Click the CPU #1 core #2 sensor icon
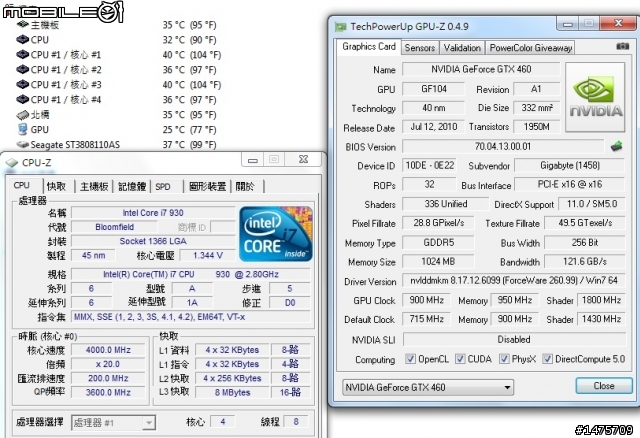The image size is (640, 438). [22, 69]
